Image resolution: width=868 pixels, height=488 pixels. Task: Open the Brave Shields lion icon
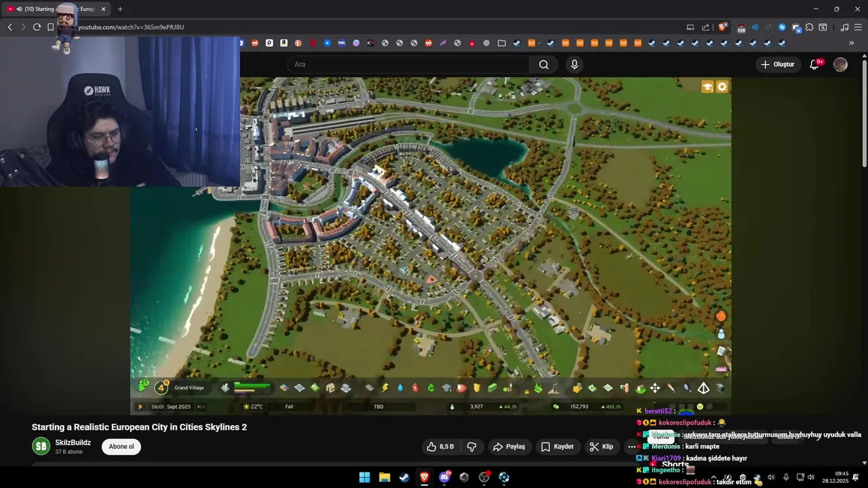click(x=722, y=27)
